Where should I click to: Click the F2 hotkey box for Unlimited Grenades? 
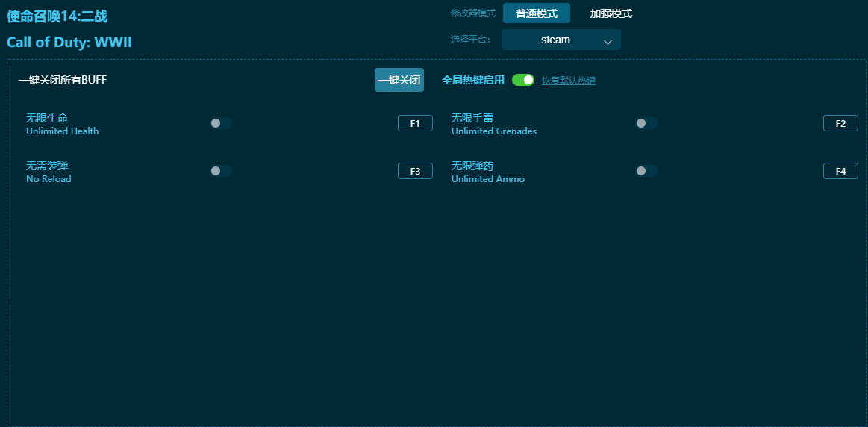click(x=840, y=124)
